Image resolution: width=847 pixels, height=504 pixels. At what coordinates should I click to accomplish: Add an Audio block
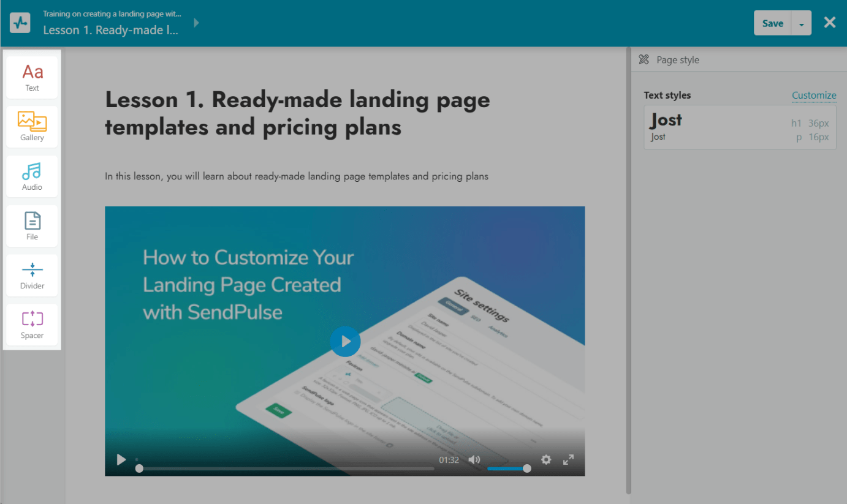coord(32,176)
